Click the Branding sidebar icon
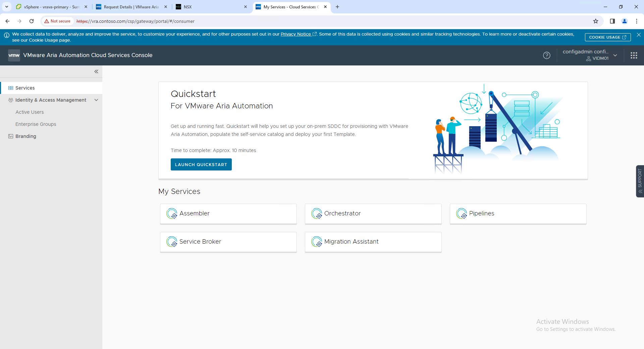 [x=11, y=136]
